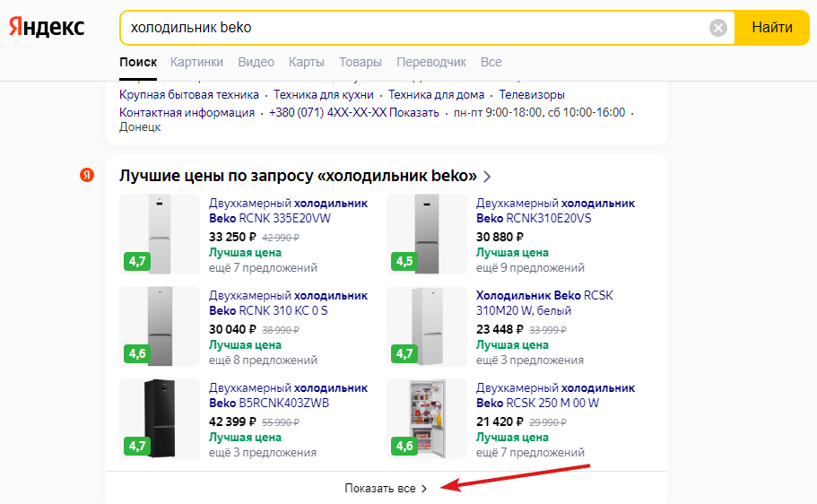Open Beko RCNK 310 KC 0 S link
The width and height of the screenshot is (817, 504).
pos(288,303)
